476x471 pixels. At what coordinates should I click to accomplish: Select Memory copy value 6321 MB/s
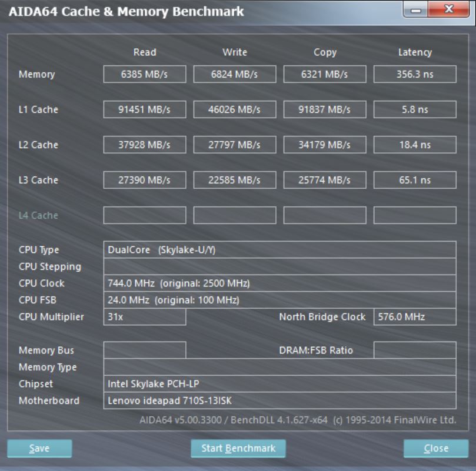pyautogui.click(x=325, y=74)
